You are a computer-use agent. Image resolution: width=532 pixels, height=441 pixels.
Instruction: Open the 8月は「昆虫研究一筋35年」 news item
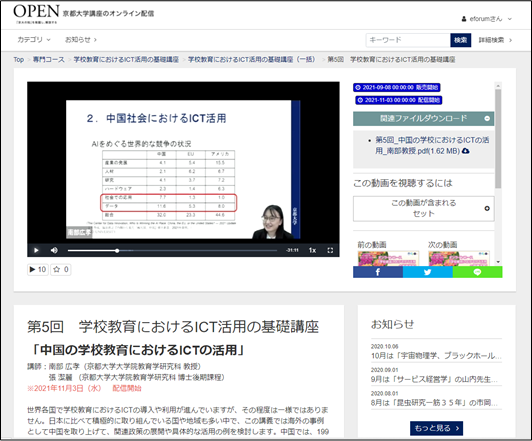click(434, 403)
